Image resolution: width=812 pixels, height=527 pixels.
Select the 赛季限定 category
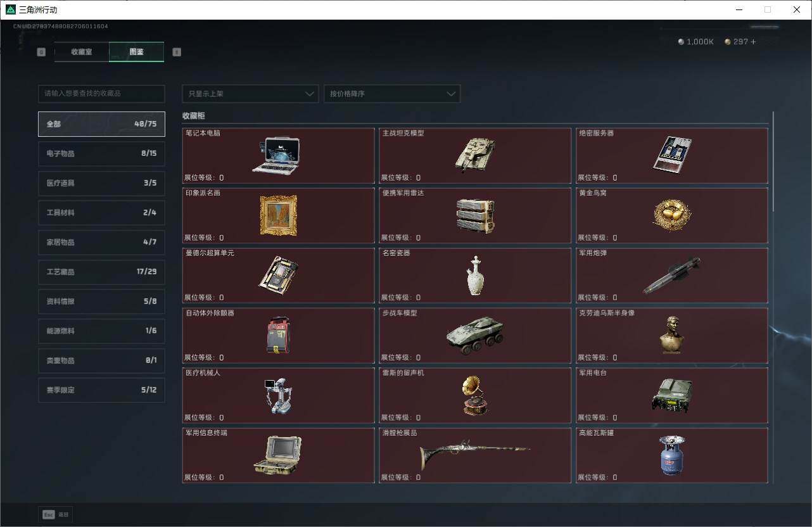[x=101, y=390]
